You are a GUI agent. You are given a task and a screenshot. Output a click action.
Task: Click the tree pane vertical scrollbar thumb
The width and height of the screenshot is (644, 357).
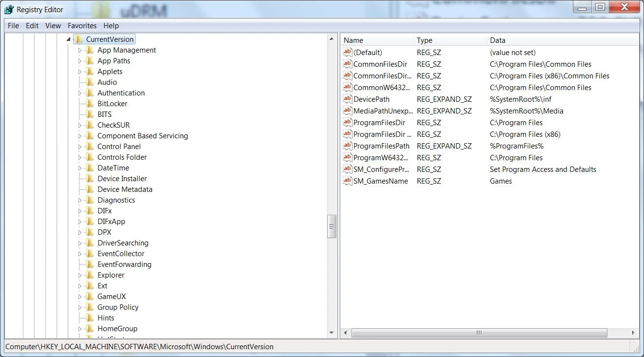(x=332, y=226)
